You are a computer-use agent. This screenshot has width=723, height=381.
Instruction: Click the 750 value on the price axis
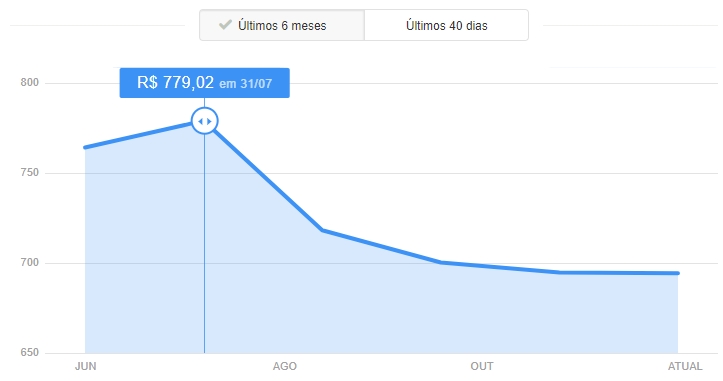(x=30, y=173)
